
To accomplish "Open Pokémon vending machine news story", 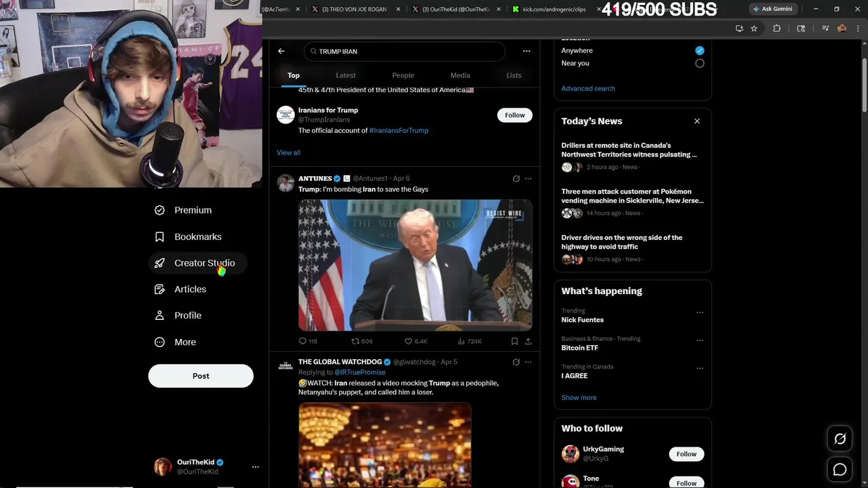I will pos(633,202).
